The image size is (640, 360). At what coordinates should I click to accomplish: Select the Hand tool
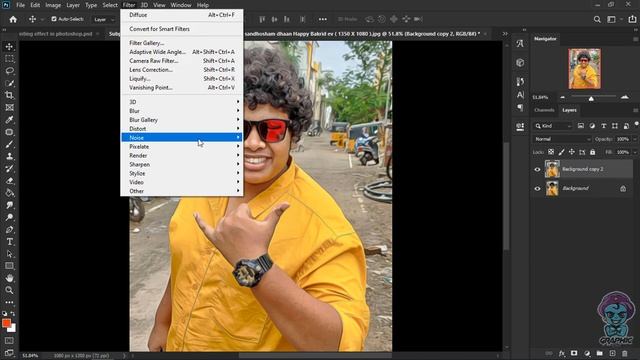9,278
